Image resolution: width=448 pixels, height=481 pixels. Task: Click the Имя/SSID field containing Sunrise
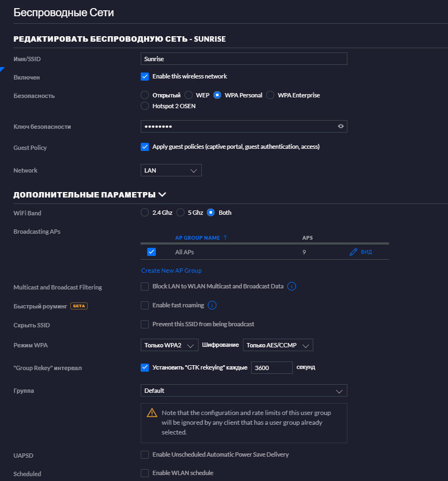pyautogui.click(x=244, y=58)
